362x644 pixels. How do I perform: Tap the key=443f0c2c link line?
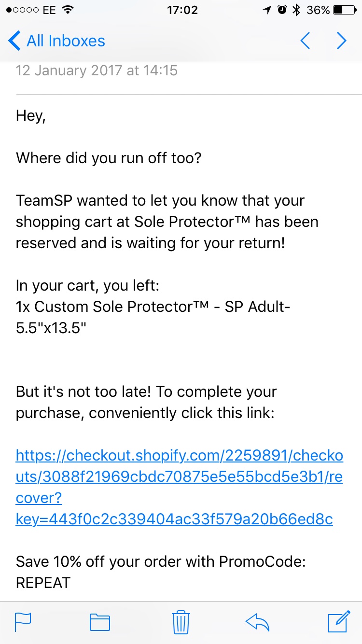coord(174,519)
